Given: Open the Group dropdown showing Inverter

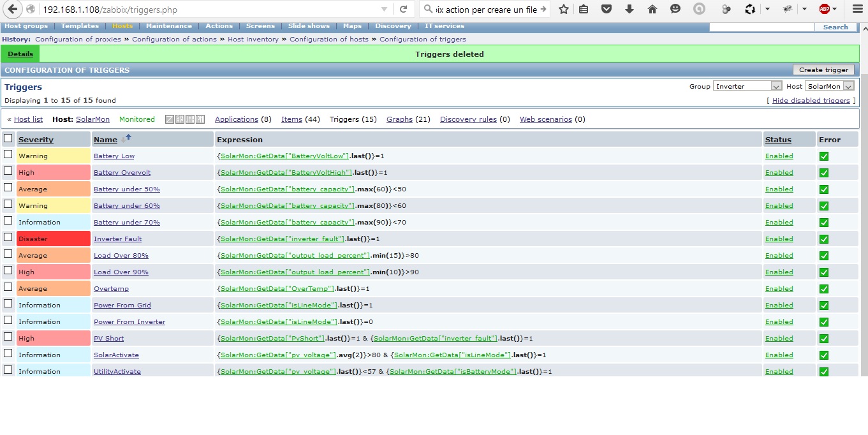Looking at the screenshot, I should coord(747,86).
